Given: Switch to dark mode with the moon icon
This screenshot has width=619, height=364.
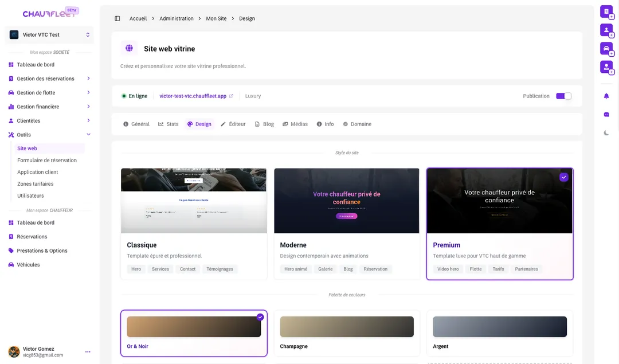Looking at the screenshot, I should tap(606, 133).
